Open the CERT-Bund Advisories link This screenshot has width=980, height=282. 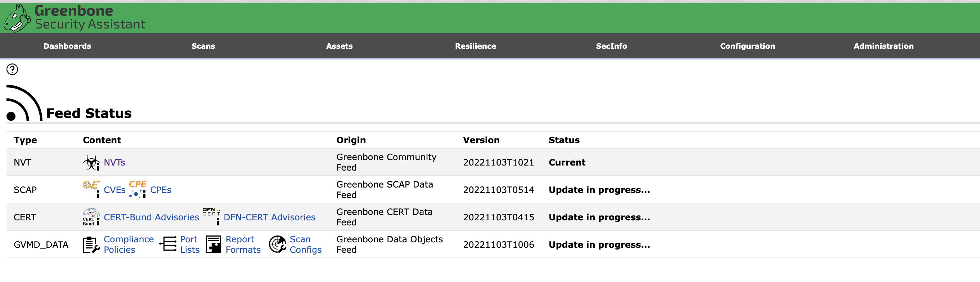152,217
